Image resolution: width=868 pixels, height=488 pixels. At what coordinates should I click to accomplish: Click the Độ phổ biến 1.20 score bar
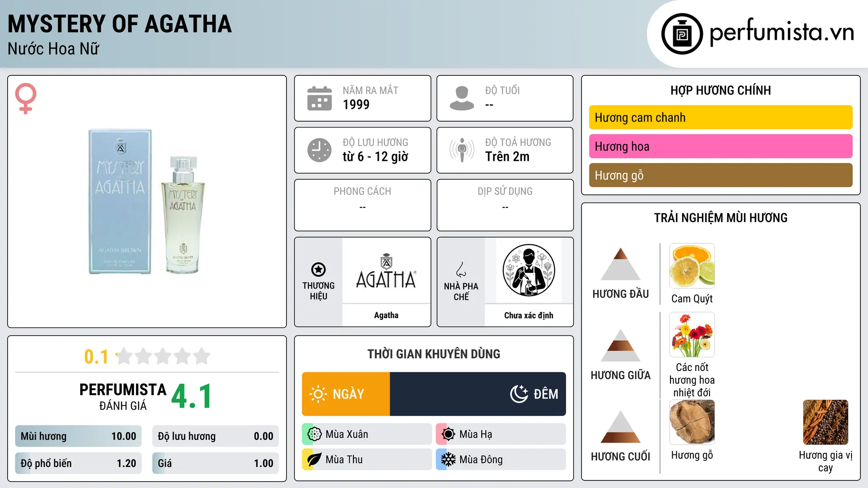click(78, 463)
